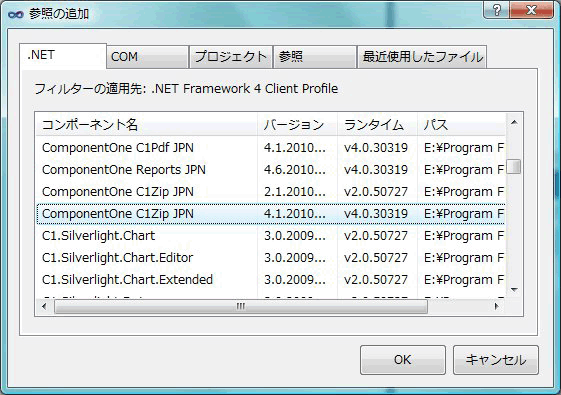Click the vertical scrollbar down arrow

[514, 289]
